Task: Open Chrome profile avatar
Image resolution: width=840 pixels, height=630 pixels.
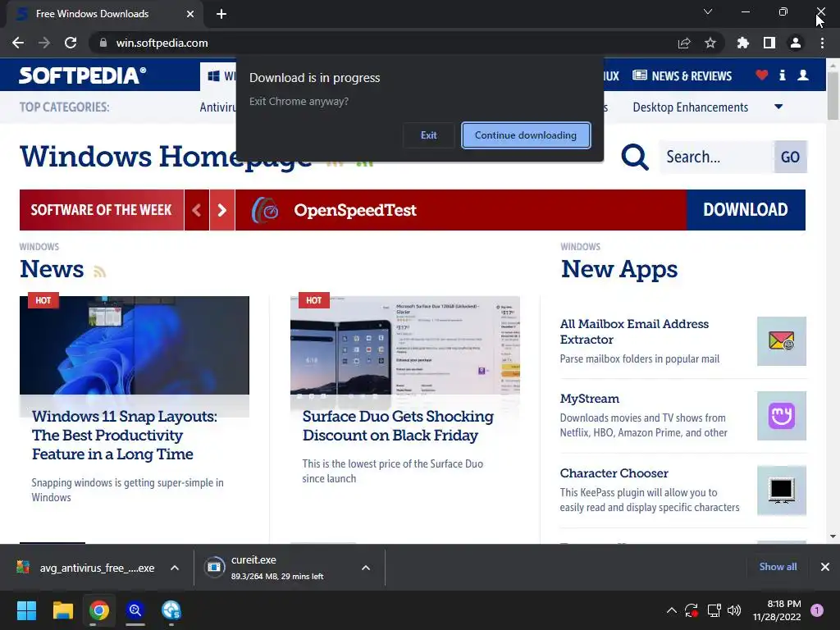Action: point(796,43)
